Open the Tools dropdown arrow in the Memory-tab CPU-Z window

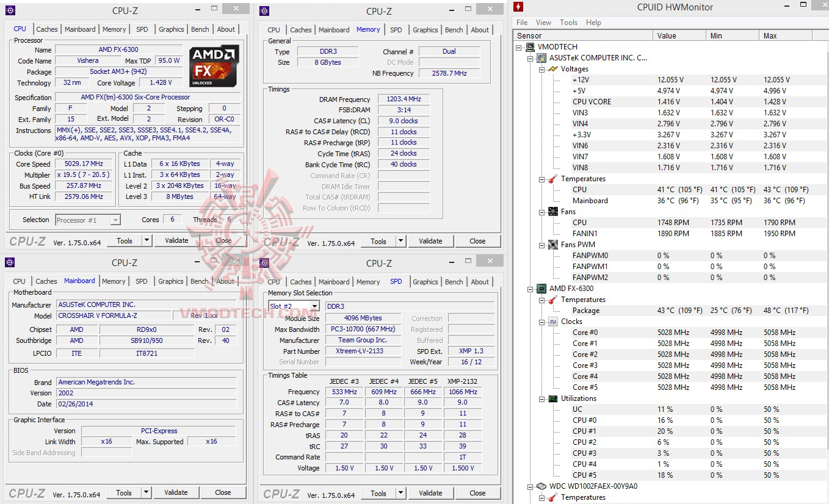(400, 241)
